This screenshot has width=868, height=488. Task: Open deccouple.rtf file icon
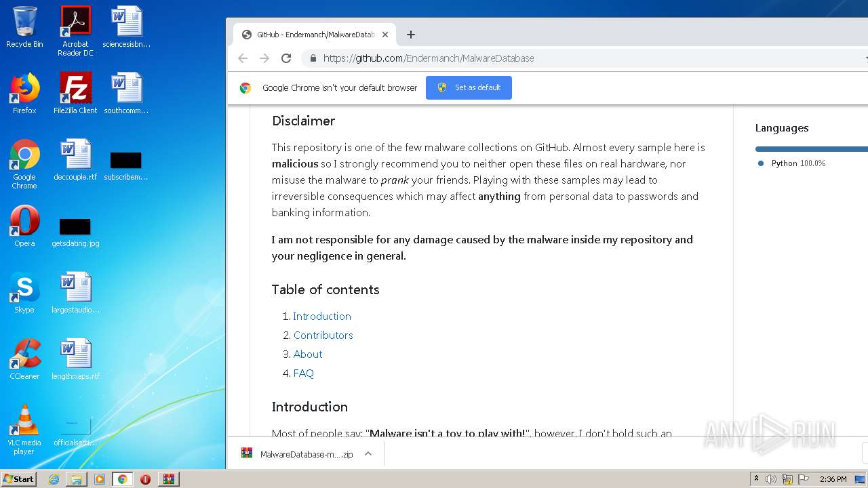click(x=75, y=160)
